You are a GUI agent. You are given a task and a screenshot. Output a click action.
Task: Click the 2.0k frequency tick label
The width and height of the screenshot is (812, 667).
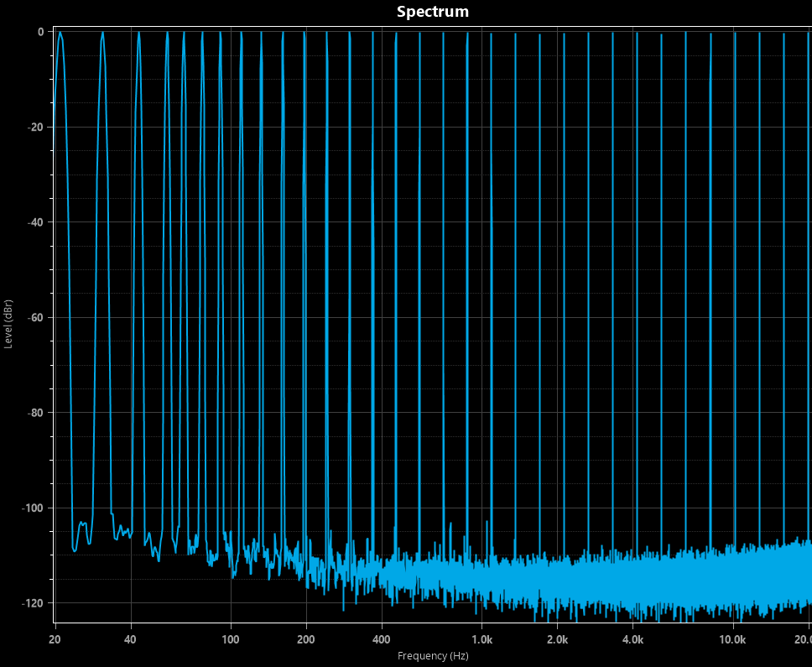coord(558,639)
